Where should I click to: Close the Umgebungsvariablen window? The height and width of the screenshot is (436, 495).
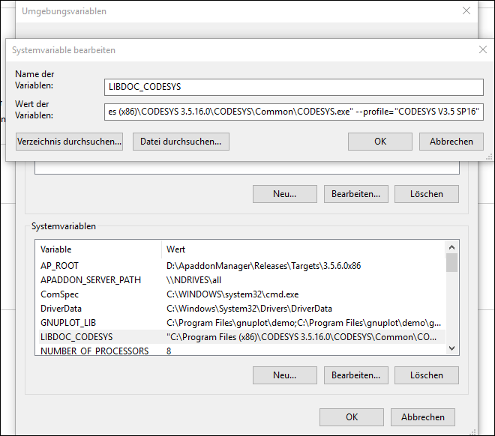[x=466, y=11]
